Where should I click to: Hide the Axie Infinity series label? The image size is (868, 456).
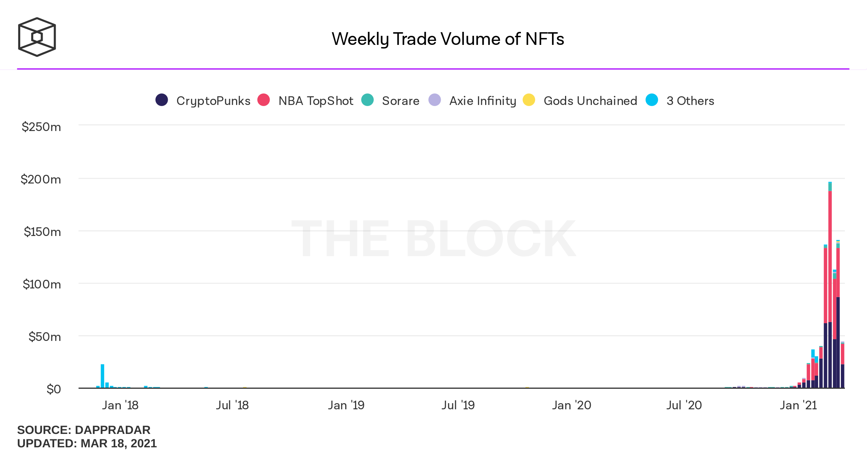[x=483, y=101]
